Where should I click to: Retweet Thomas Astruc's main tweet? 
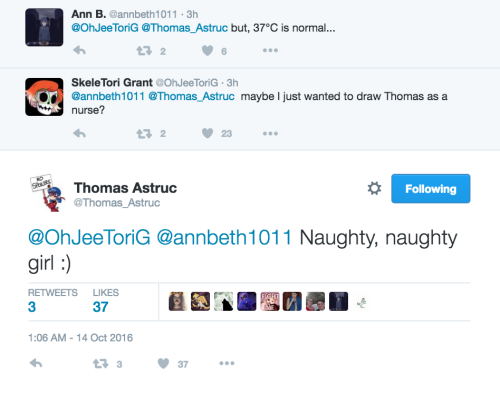pos(100,363)
